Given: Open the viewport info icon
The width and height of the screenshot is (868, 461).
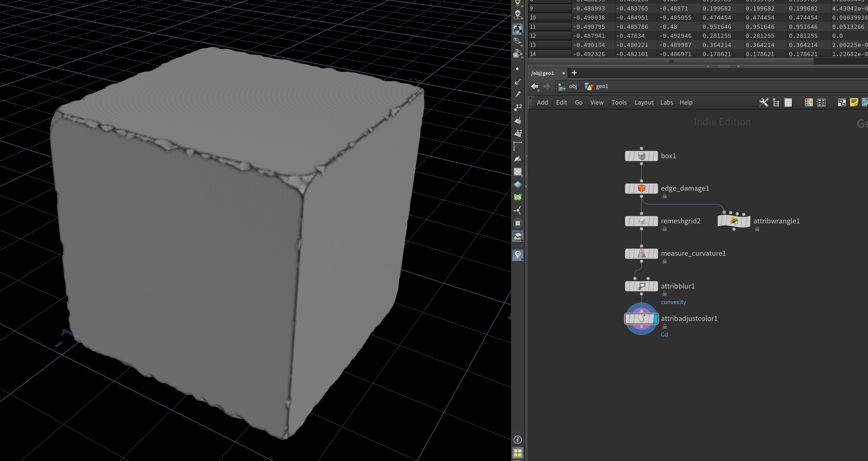Looking at the screenshot, I should [x=517, y=440].
